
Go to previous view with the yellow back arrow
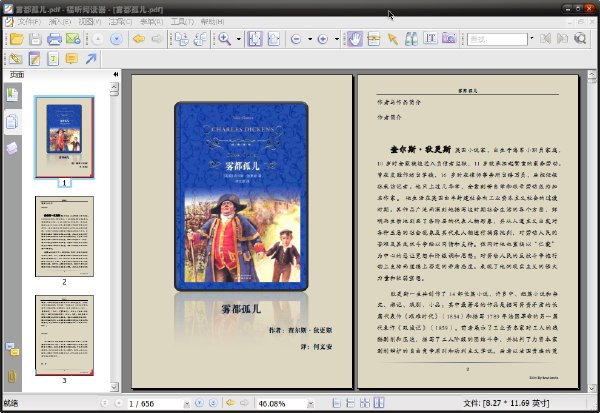pos(139,39)
